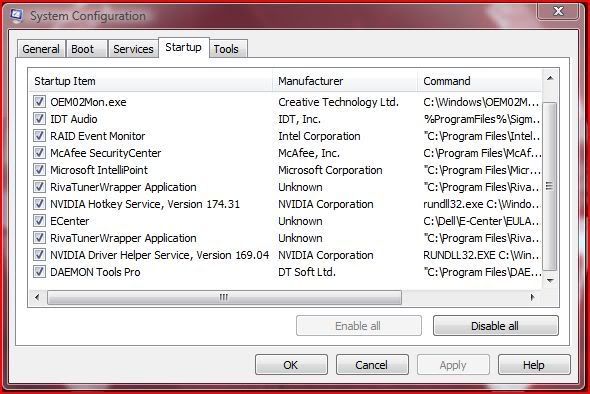Click the Apply button
Image resolution: width=590 pixels, height=394 pixels.
click(x=453, y=365)
